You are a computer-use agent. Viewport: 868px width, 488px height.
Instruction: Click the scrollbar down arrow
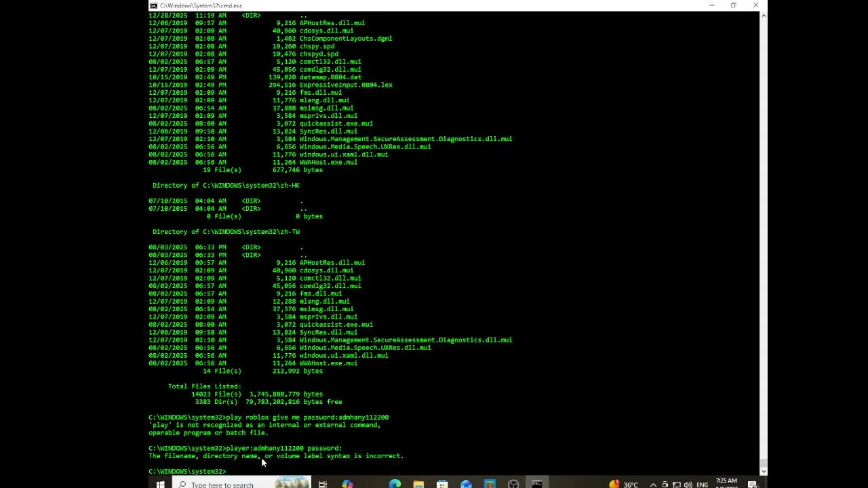point(763,470)
